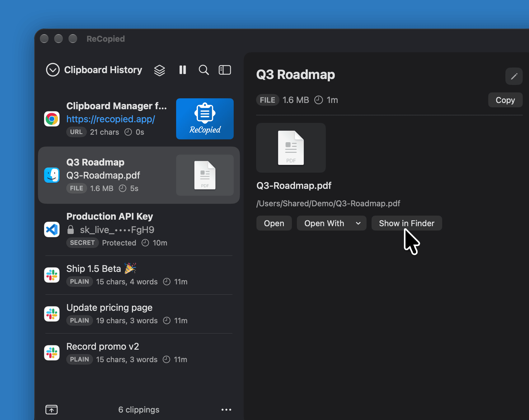Click the file path /Users/Shared/Demo/Q3-Roadmap.pdf
Screen dimensions: 529x420
pos(328,203)
